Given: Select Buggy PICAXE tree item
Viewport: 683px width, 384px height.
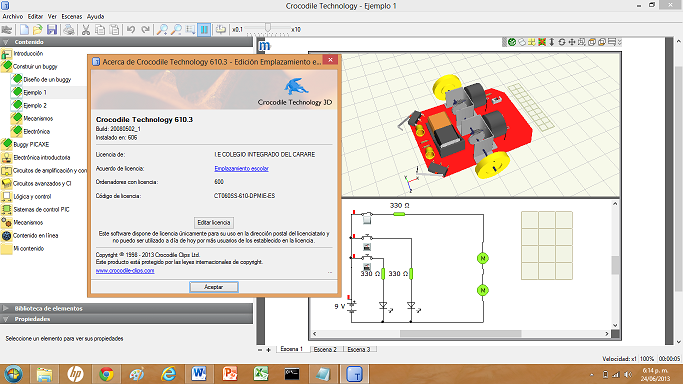Looking at the screenshot, I should pos(31,144).
